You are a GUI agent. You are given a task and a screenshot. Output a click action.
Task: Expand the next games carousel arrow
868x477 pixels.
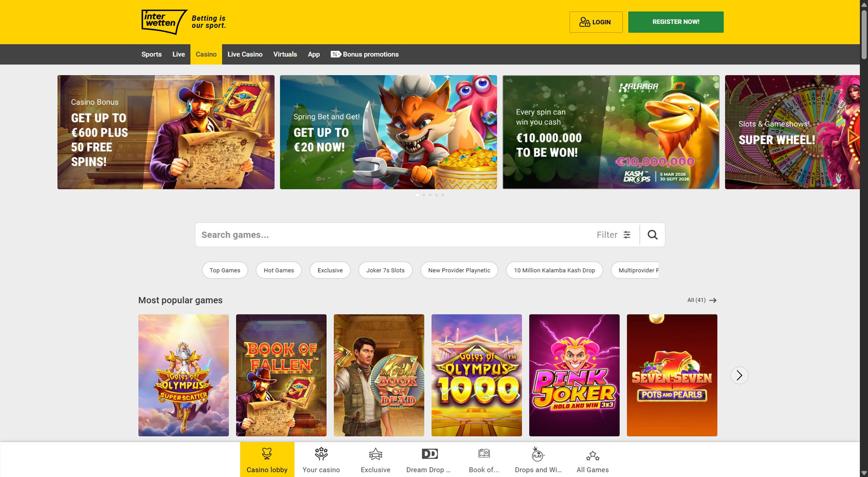click(x=739, y=375)
